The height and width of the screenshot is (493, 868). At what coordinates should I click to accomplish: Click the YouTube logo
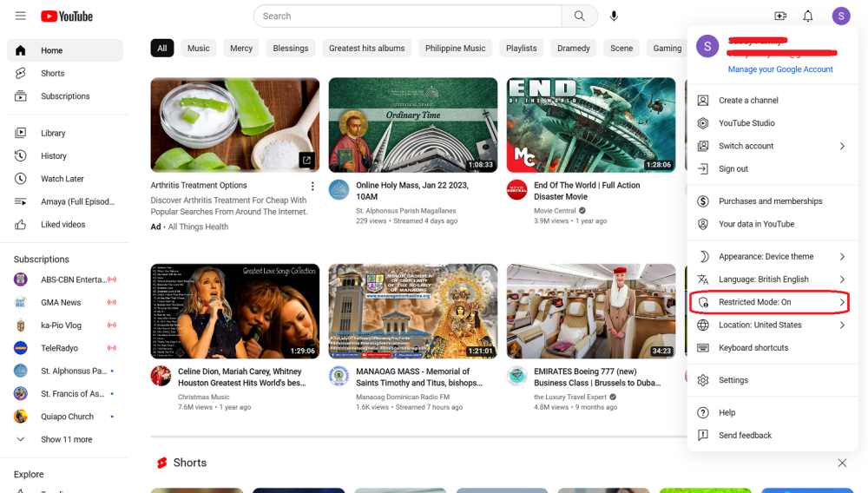coord(67,16)
